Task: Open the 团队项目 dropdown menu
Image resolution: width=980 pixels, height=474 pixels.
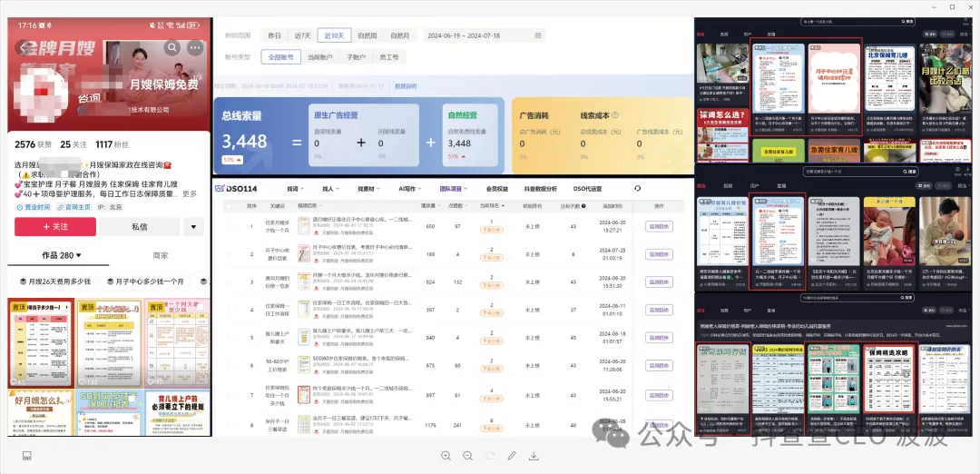Action: click(454, 188)
